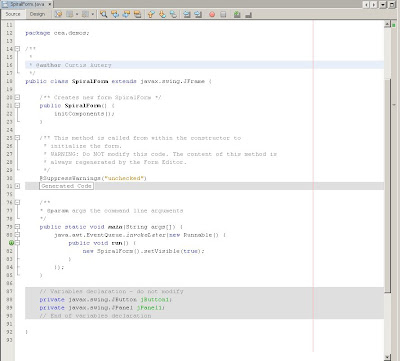
Task: Open Forward history dropdown arrow
Action: click(93, 14)
